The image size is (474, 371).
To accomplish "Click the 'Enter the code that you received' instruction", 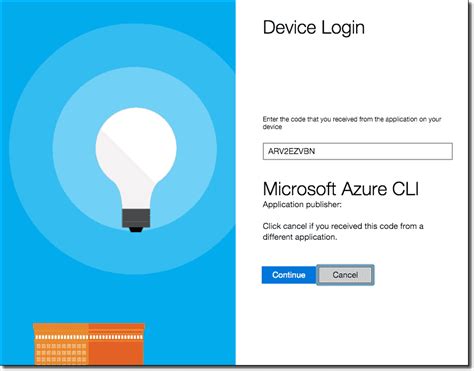I will click(352, 123).
